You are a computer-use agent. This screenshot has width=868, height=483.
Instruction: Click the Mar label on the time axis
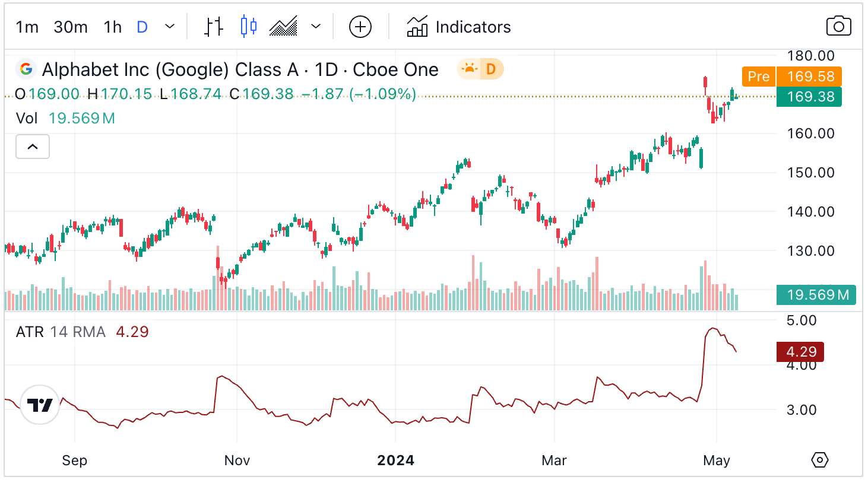[554, 460]
